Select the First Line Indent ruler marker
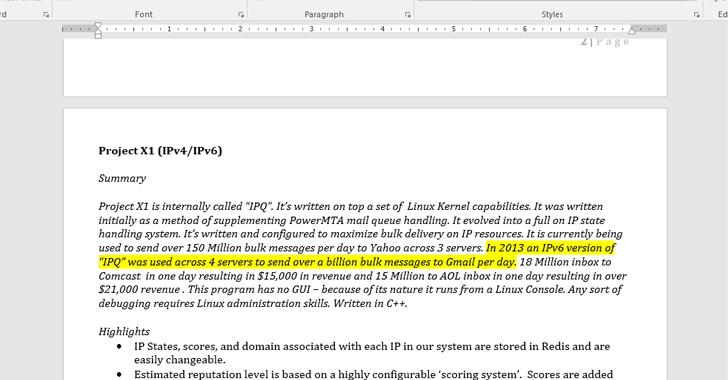The width and height of the screenshot is (728, 380). pyautogui.click(x=98, y=25)
